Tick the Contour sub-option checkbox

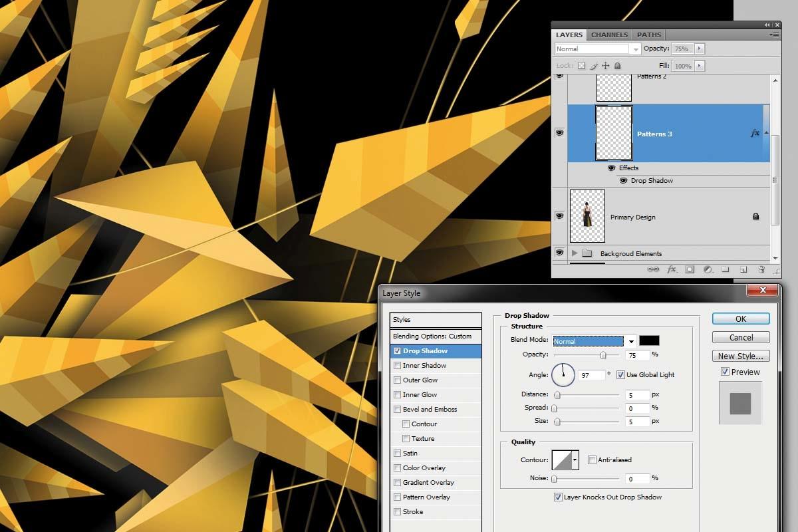coord(406,424)
